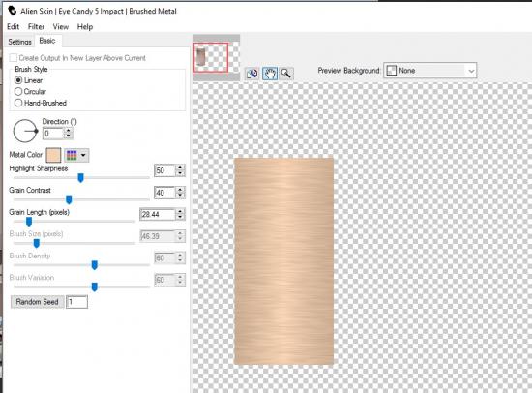This screenshot has width=532, height=393.
Task: Click the direction dial control
Action: pyautogui.click(x=25, y=131)
